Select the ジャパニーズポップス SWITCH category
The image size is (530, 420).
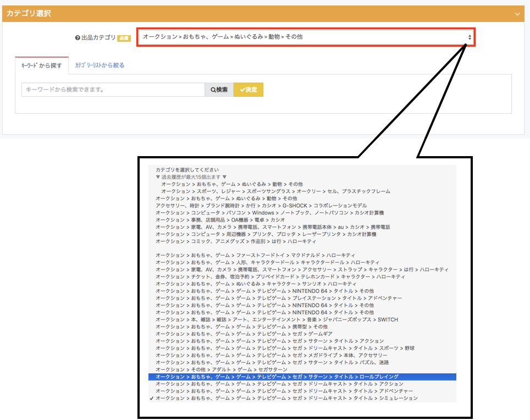click(277, 319)
